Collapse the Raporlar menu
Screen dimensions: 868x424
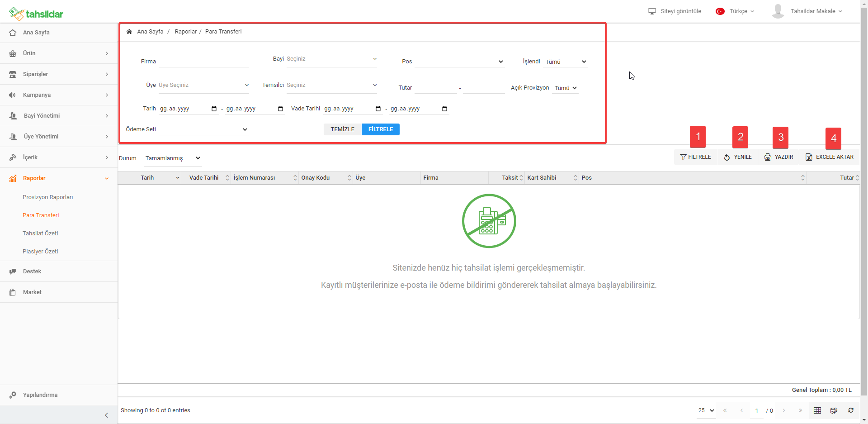tap(107, 178)
